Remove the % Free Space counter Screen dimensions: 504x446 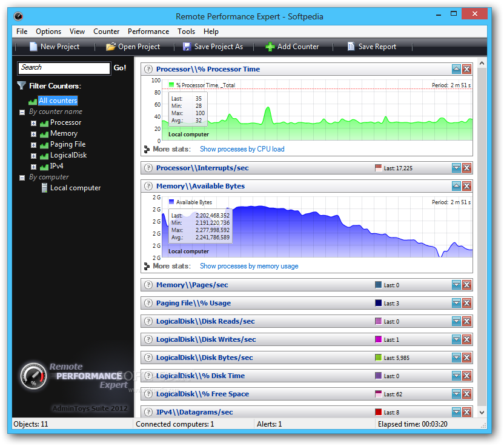pos(466,394)
